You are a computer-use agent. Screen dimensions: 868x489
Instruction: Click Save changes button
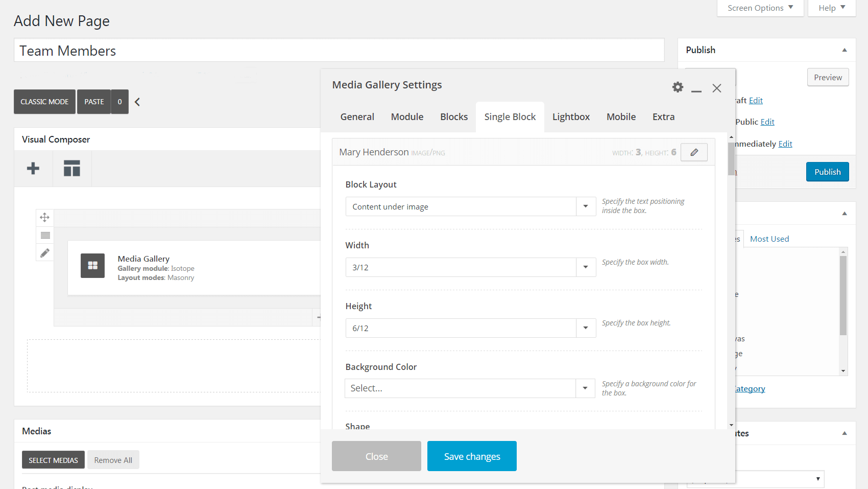(472, 456)
